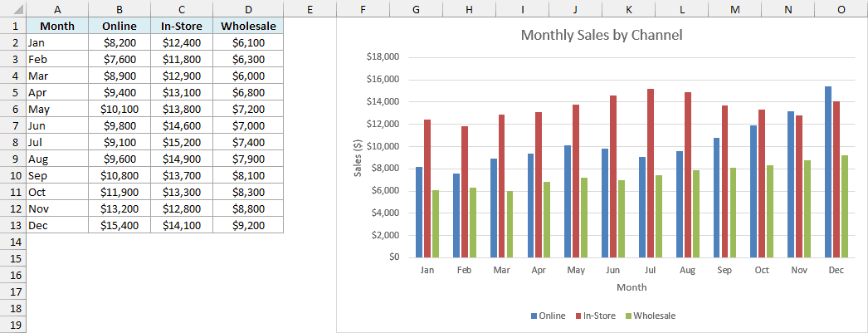Select the $14,600 In-Store value
Viewport: 868px width, 333px height.
click(182, 125)
